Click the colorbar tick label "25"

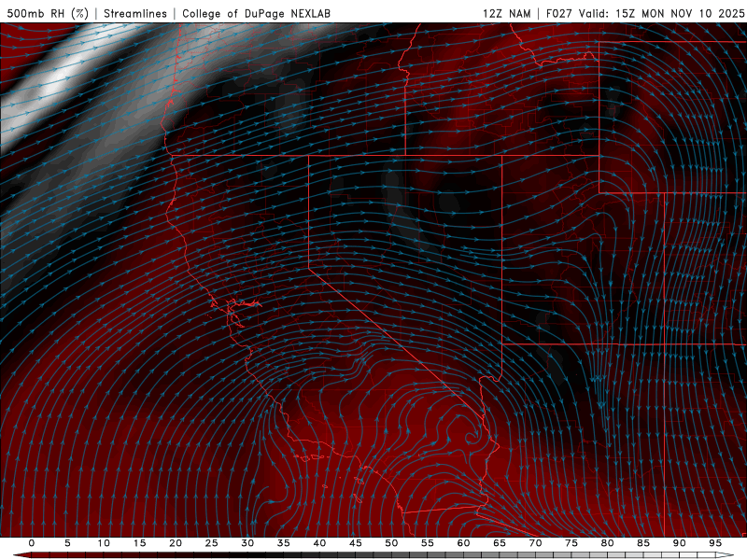pyautogui.click(x=212, y=543)
